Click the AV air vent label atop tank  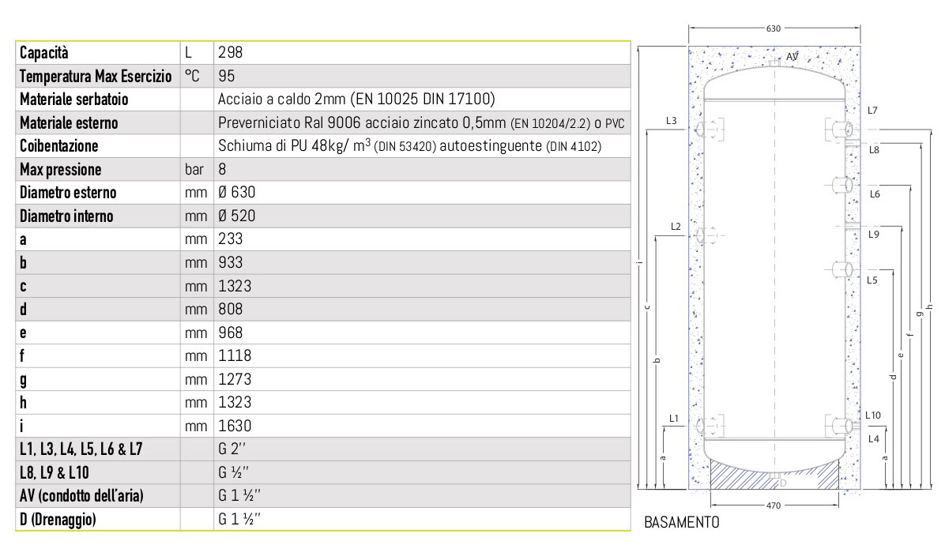793,57
